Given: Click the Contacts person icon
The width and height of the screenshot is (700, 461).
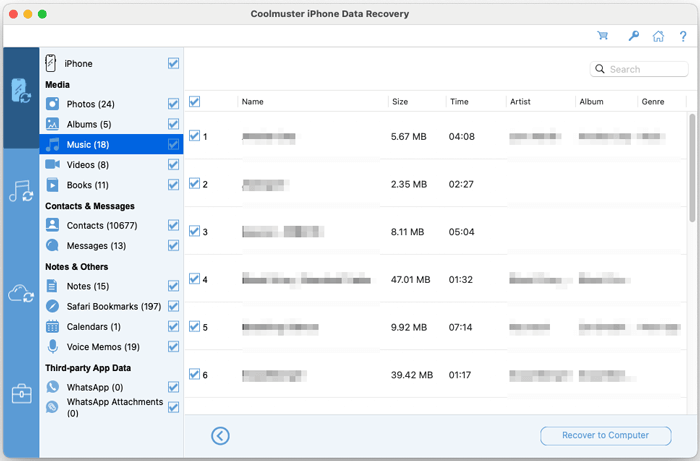Looking at the screenshot, I should coord(52,225).
